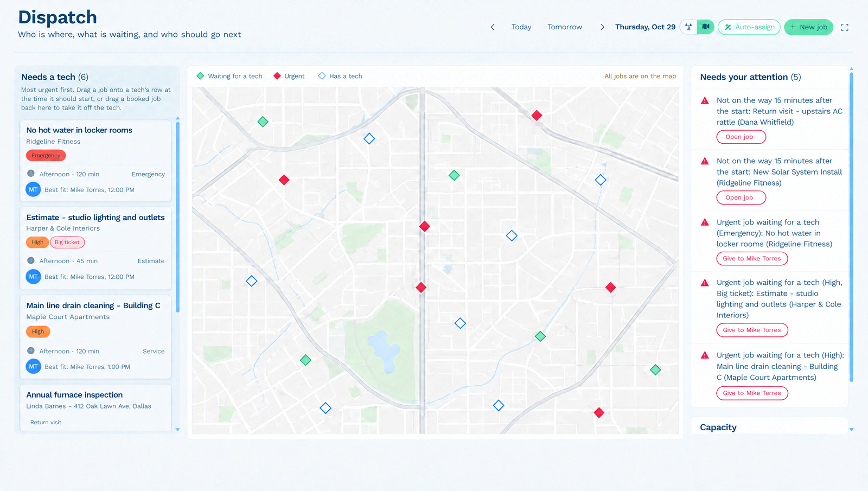Click the Has a tech legend item
This screenshot has height=491, width=868.
click(340, 76)
